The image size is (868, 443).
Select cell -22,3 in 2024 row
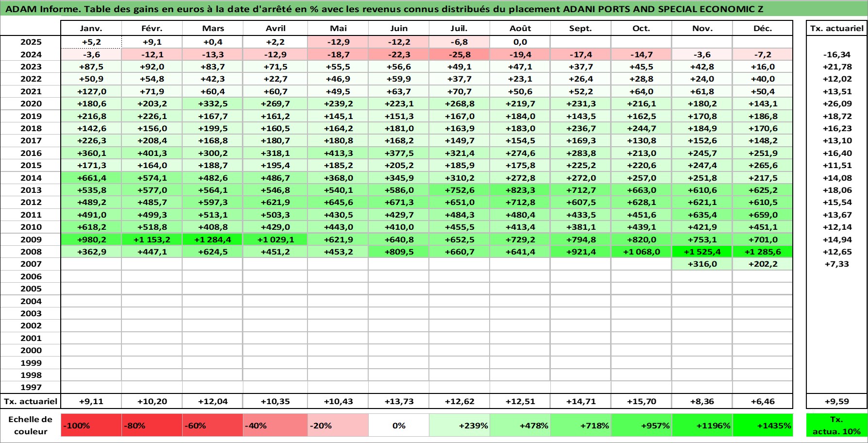pyautogui.click(x=399, y=54)
